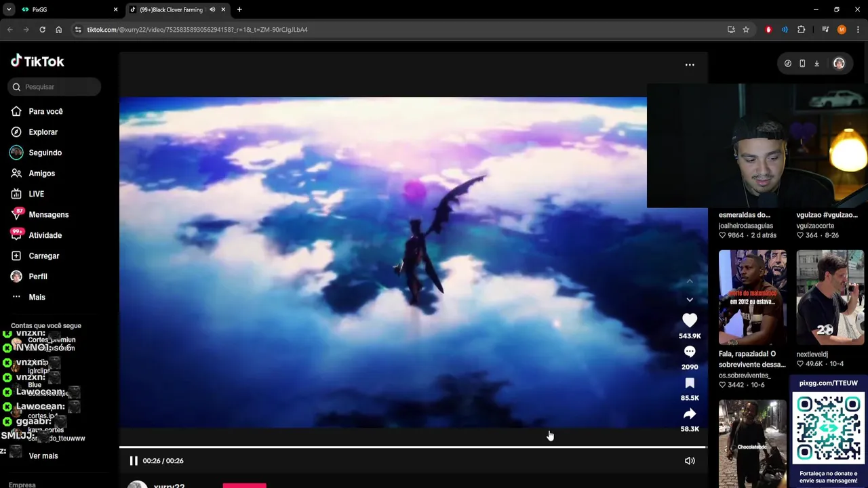The height and width of the screenshot is (488, 868).
Task: Reload the page
Action: point(42,30)
